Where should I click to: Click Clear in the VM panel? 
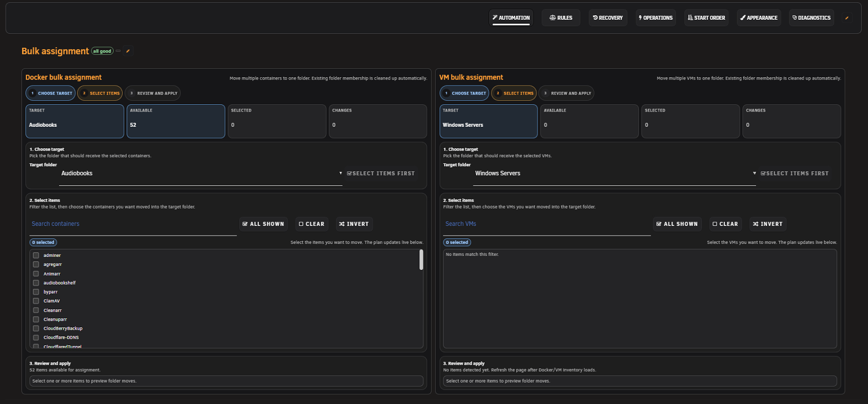(726, 224)
